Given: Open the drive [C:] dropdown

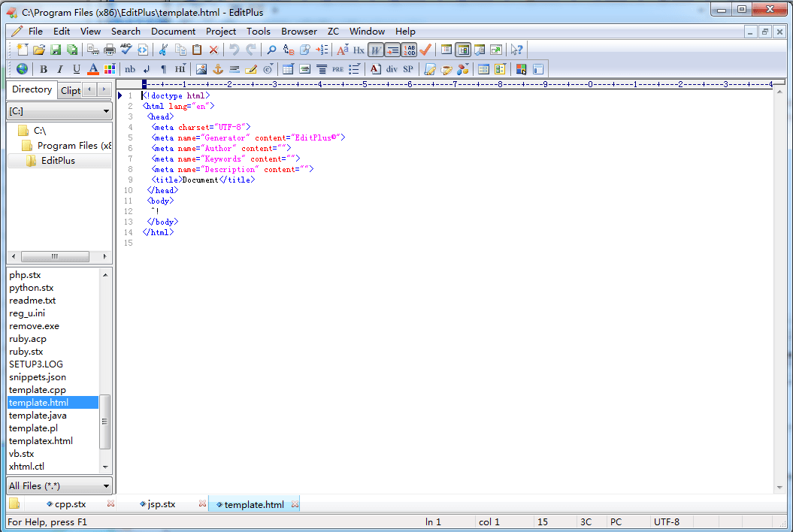Looking at the screenshot, I should tap(59, 111).
